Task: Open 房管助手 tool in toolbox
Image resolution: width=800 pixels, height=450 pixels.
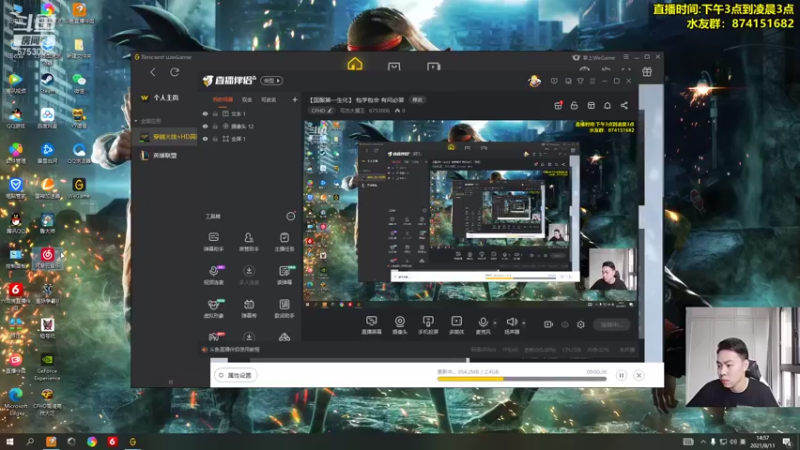Action: (x=248, y=241)
